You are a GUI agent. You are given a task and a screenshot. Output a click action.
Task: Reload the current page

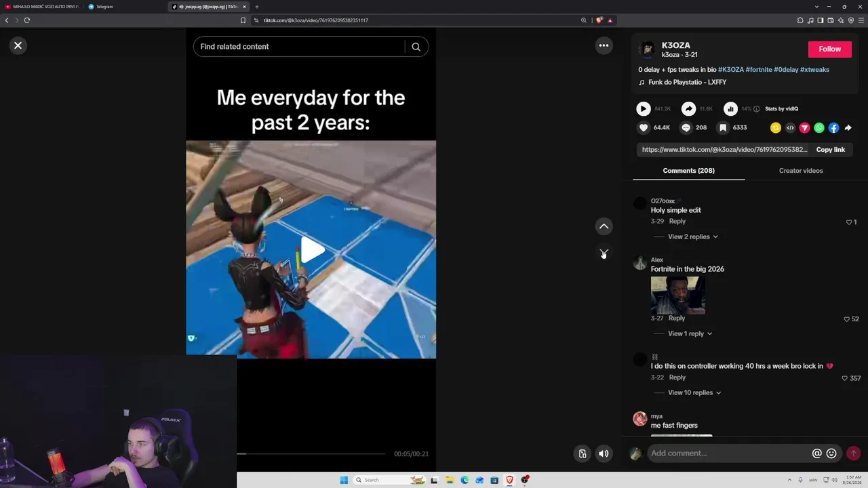tap(27, 20)
